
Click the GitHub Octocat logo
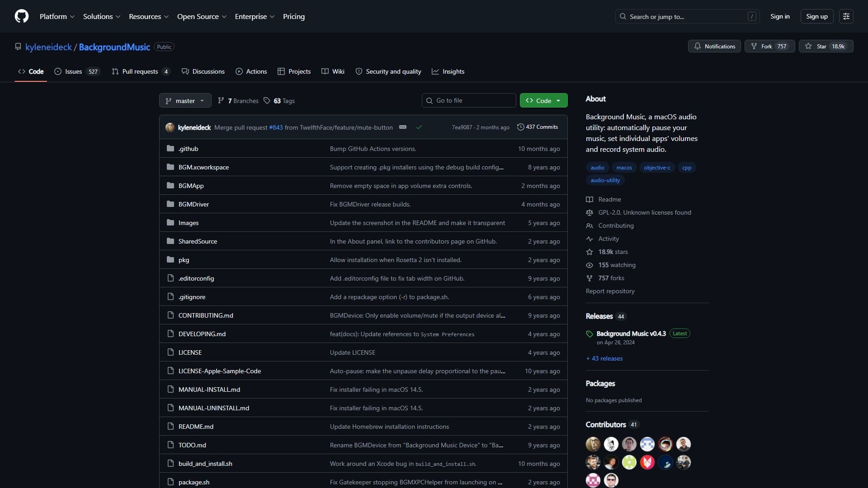[22, 16]
